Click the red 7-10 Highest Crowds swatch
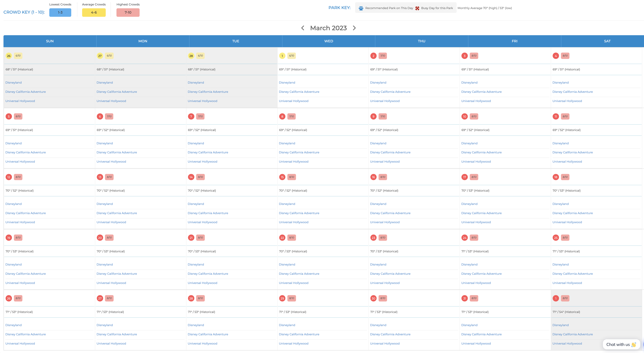 (x=128, y=13)
